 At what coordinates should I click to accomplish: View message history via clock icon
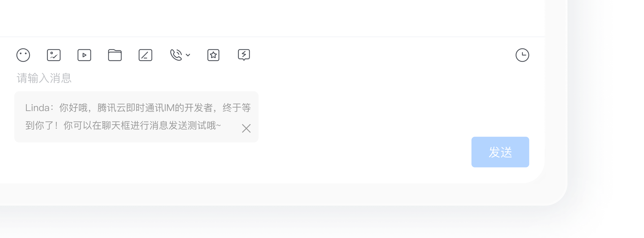[x=522, y=55]
